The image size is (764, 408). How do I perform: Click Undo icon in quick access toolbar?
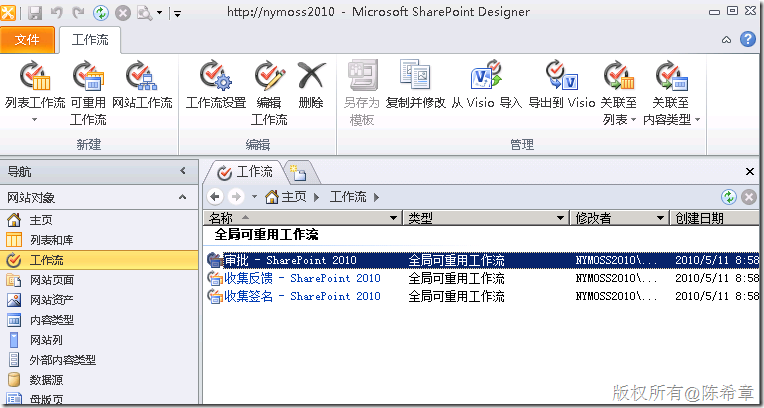[x=57, y=13]
